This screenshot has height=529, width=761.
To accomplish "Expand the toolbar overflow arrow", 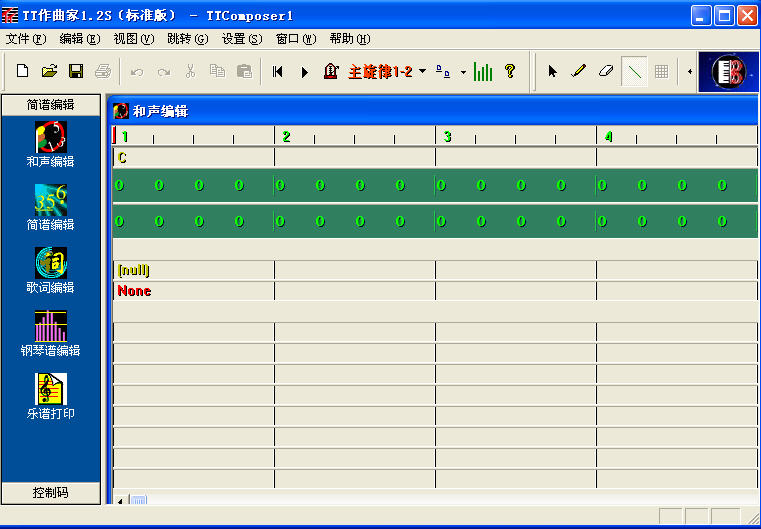I will point(690,72).
